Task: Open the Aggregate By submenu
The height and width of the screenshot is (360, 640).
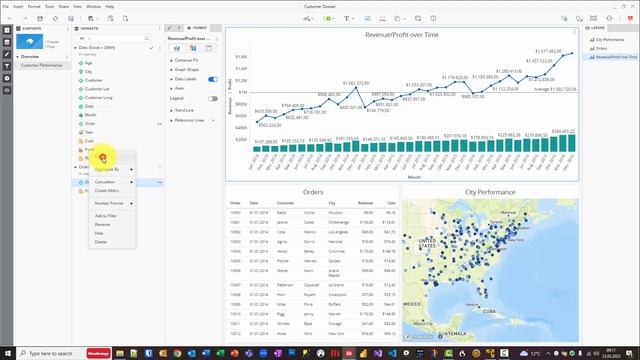Action: click(x=112, y=169)
